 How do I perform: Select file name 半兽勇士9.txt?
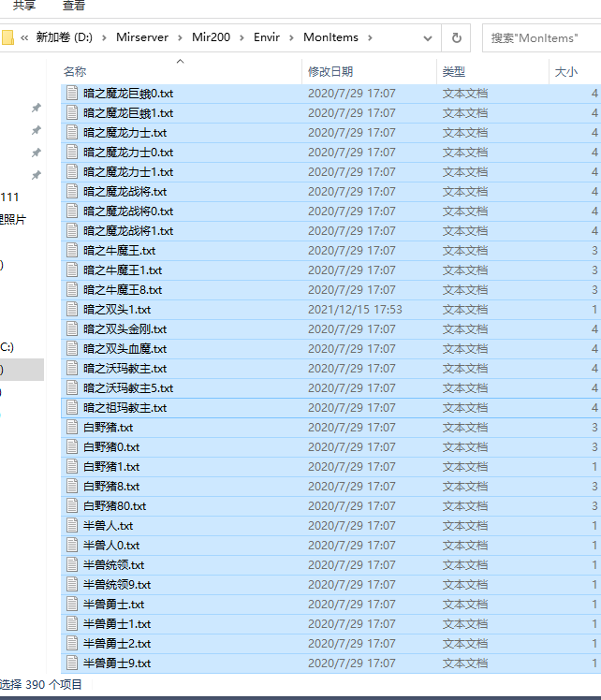click(117, 663)
